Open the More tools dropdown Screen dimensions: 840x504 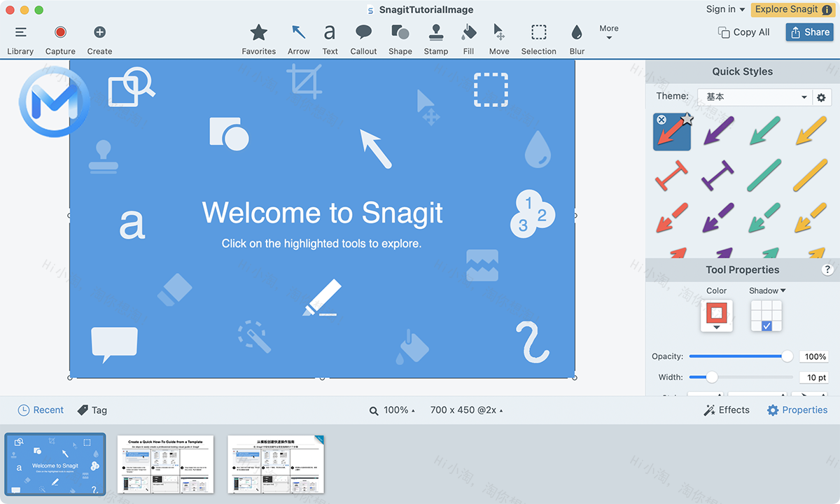pos(608,34)
